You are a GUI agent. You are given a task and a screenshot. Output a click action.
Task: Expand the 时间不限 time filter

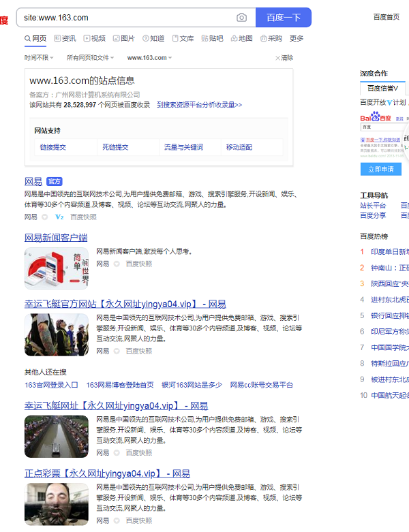point(39,58)
